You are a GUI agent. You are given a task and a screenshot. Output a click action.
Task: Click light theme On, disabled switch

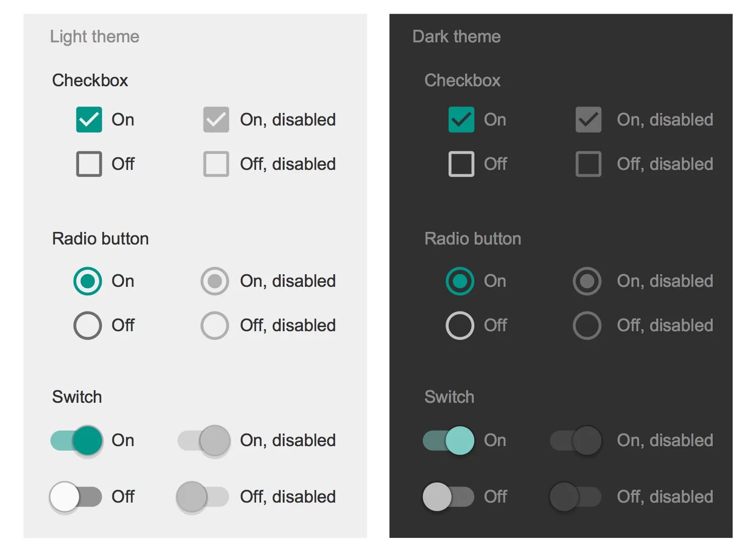pyautogui.click(x=204, y=441)
